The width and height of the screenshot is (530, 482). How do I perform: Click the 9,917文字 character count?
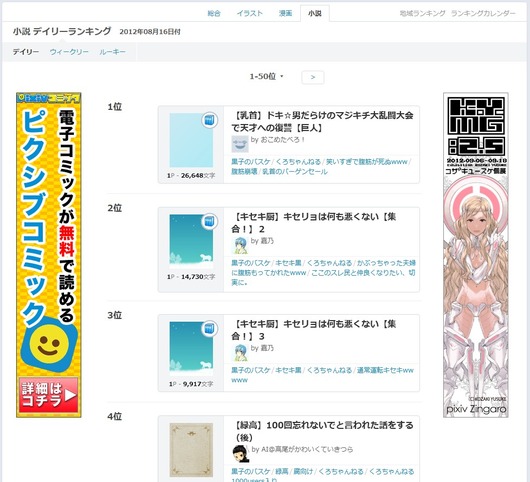198,384
